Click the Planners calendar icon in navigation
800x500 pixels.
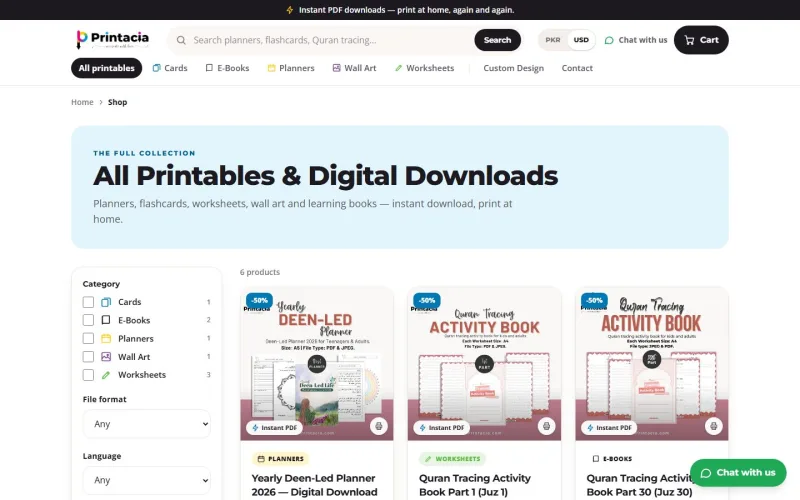tap(271, 68)
